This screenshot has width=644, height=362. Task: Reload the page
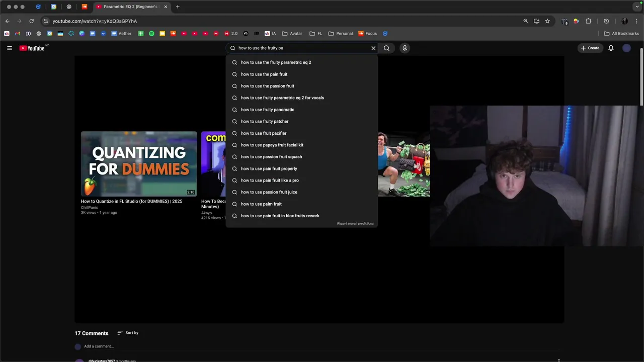tap(31, 21)
